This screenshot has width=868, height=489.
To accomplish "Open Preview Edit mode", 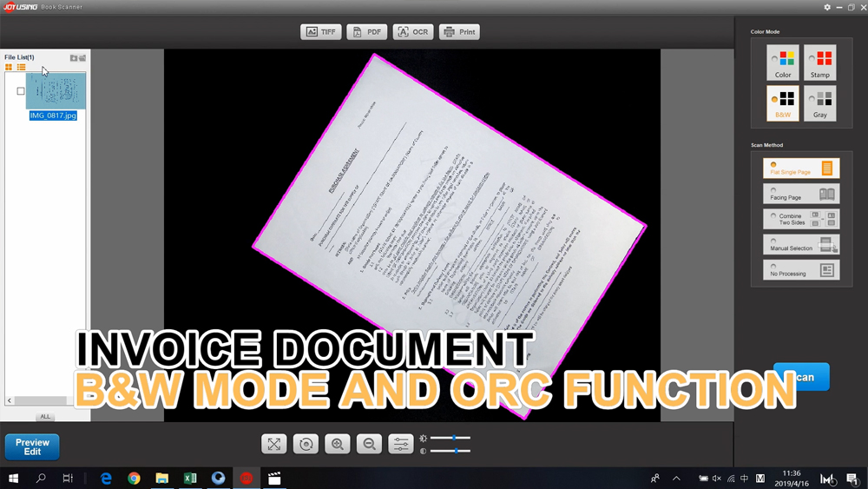I will coord(32,447).
